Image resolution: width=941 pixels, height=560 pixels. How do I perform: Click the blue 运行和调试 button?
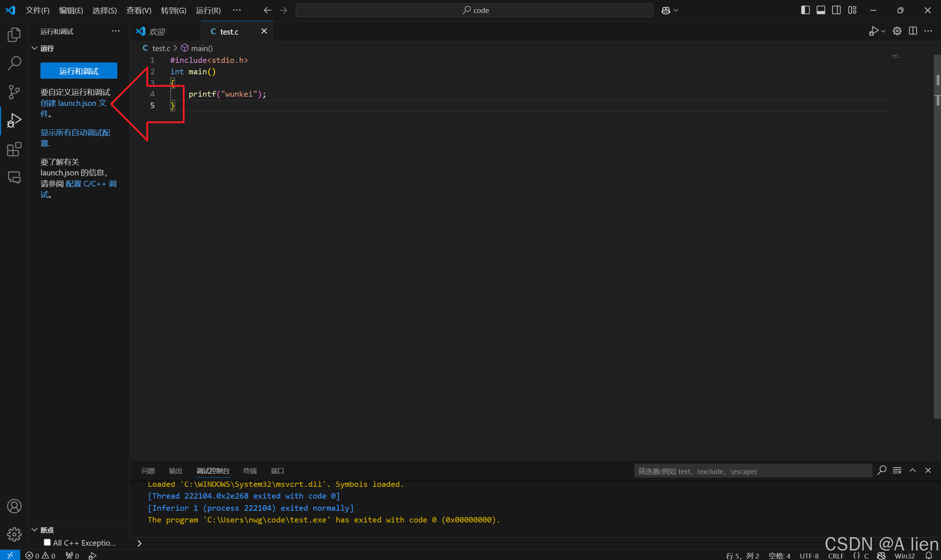(78, 71)
